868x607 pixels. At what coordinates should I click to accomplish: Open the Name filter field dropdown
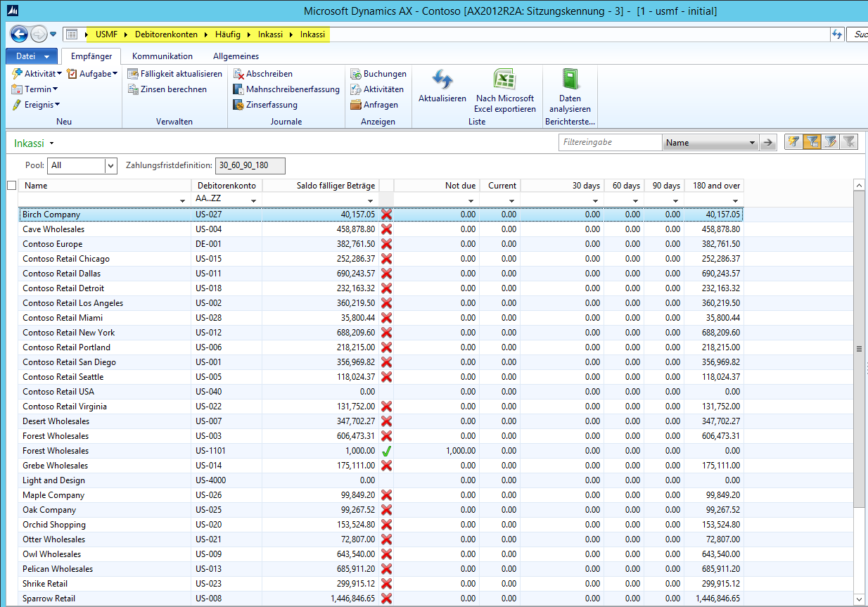click(752, 143)
